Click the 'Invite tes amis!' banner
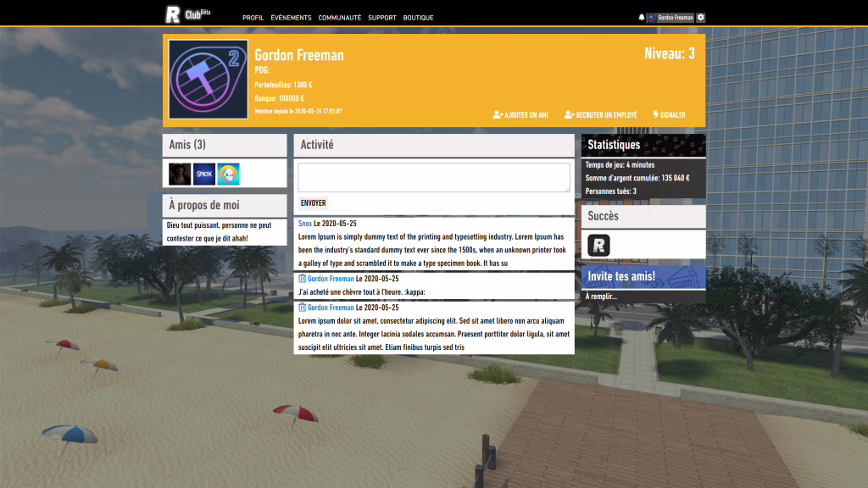The width and height of the screenshot is (868, 488). click(643, 277)
